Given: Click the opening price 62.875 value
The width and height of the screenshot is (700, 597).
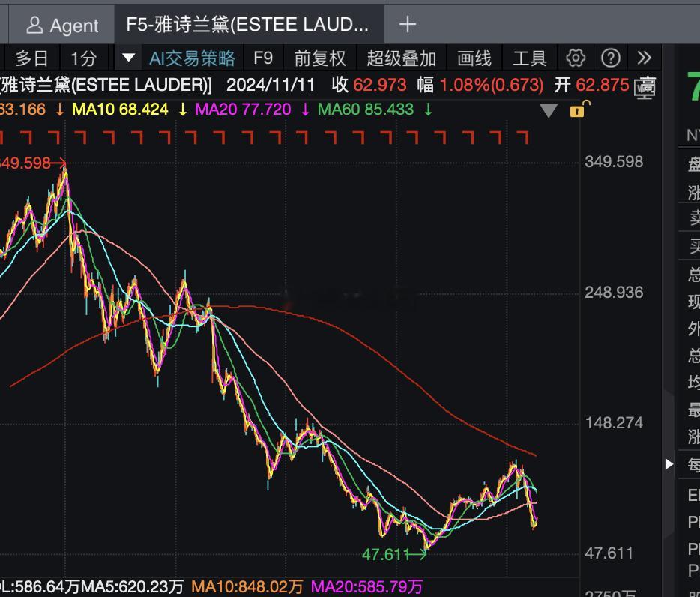Looking at the screenshot, I should [603, 85].
